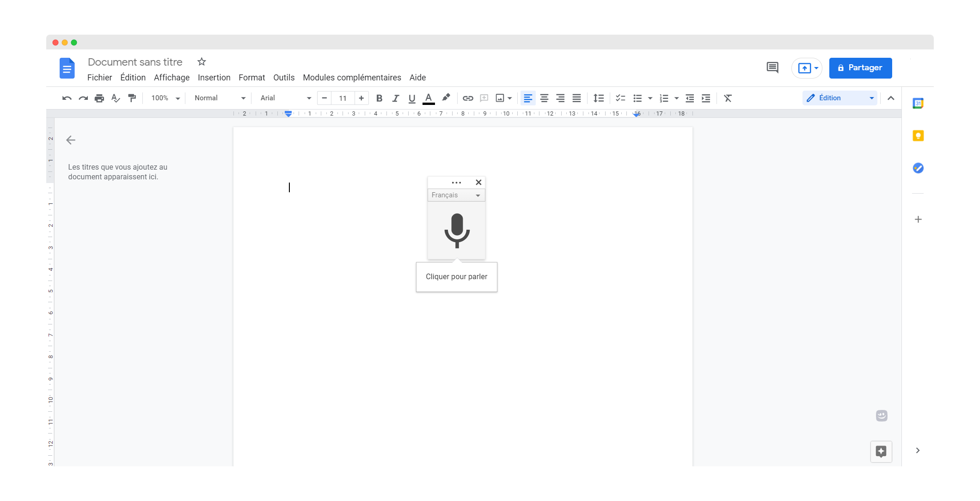Open the Outils menu
This screenshot has height=501, width=980.
(283, 78)
